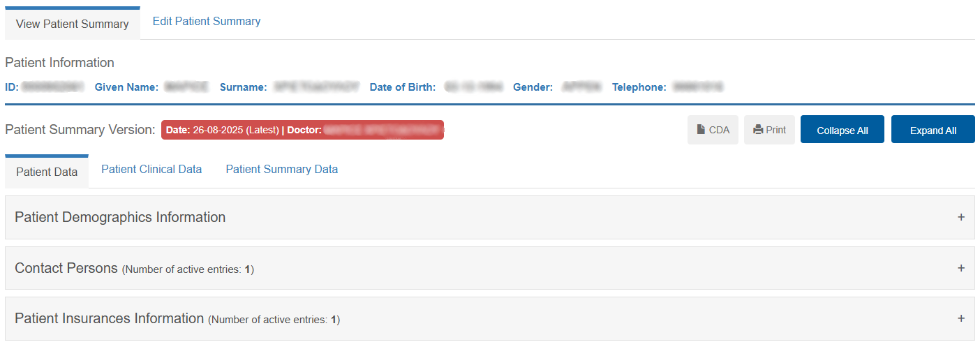Select the Patient Data tab
This screenshot has height=349, width=980.
47,172
